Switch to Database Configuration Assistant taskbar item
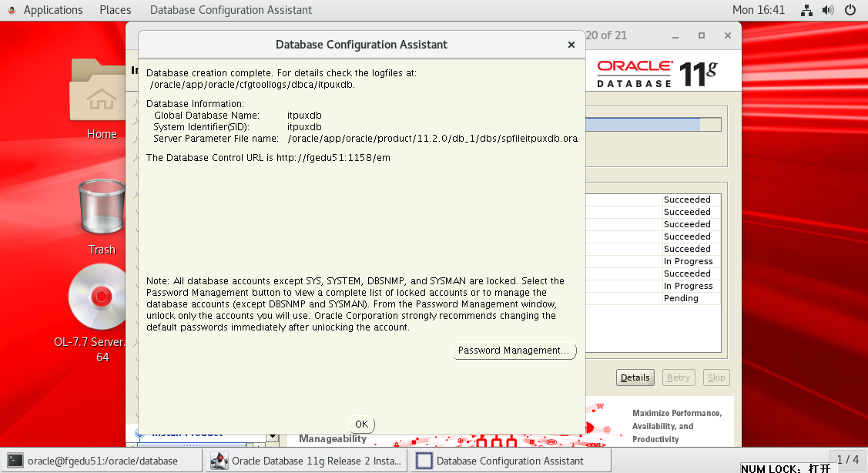 tap(511, 461)
